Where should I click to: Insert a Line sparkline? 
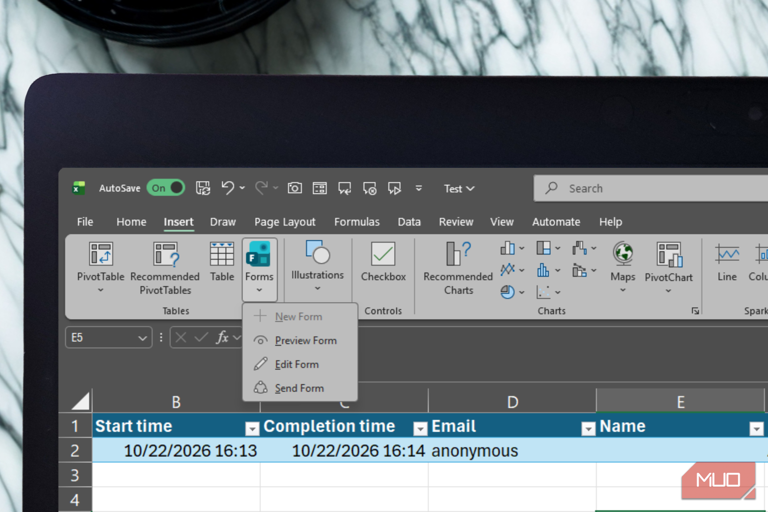[x=727, y=263]
